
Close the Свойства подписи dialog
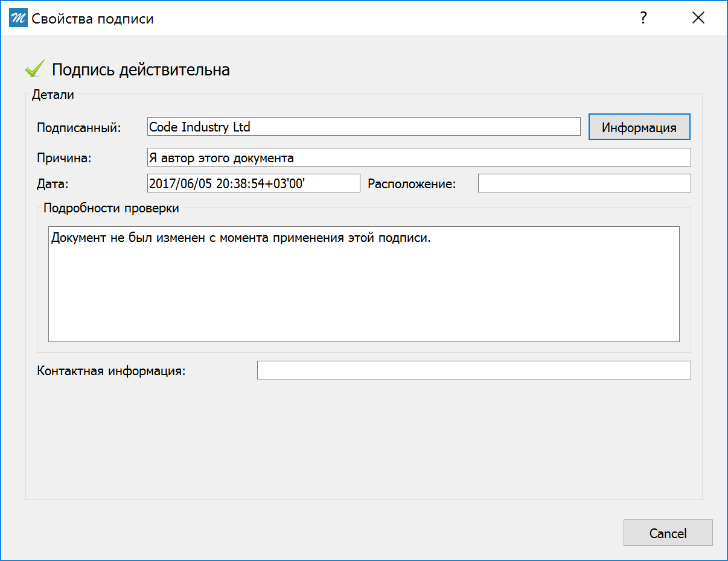(698, 18)
